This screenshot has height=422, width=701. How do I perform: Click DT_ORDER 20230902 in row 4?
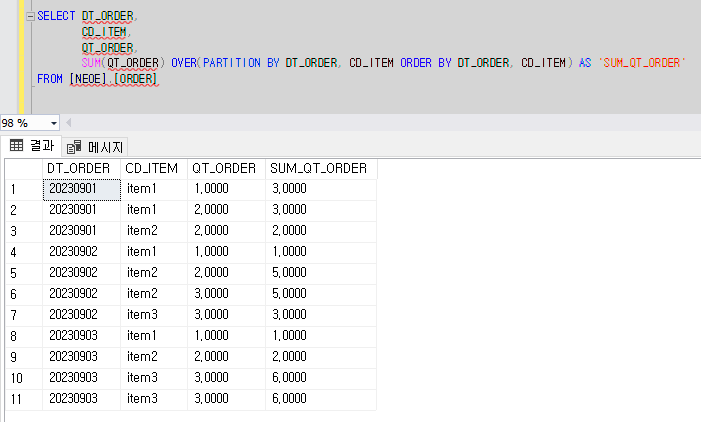(82, 253)
